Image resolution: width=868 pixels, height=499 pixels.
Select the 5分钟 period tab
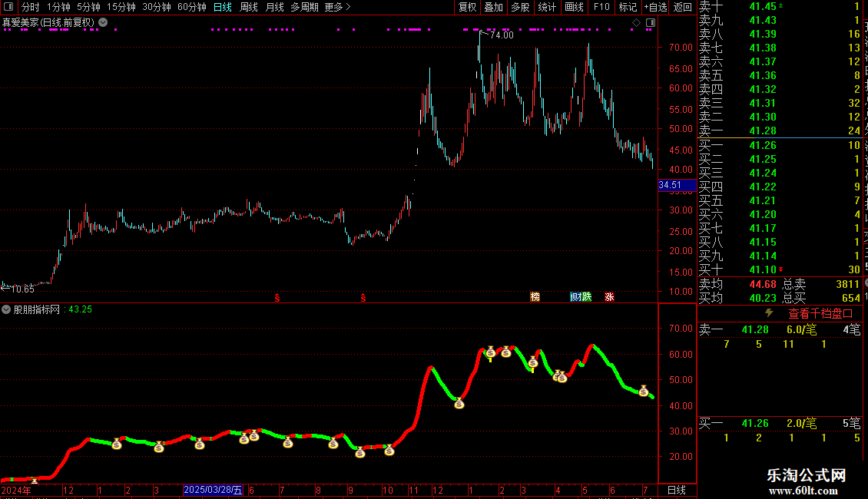88,7
